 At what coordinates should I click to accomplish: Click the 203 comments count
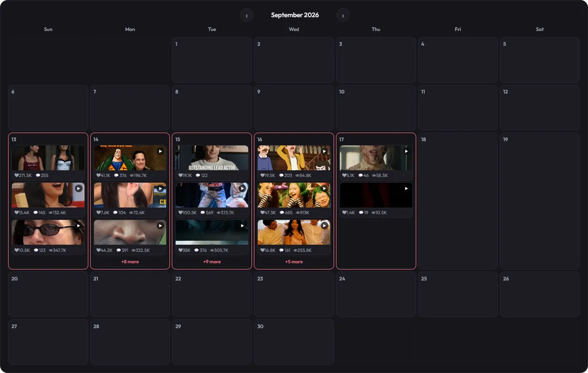[x=288, y=176]
